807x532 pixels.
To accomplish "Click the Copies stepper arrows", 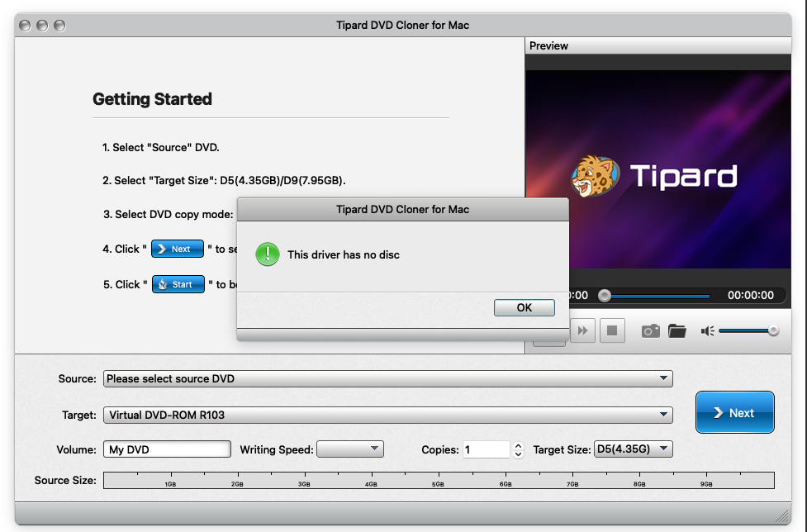I will (x=519, y=449).
